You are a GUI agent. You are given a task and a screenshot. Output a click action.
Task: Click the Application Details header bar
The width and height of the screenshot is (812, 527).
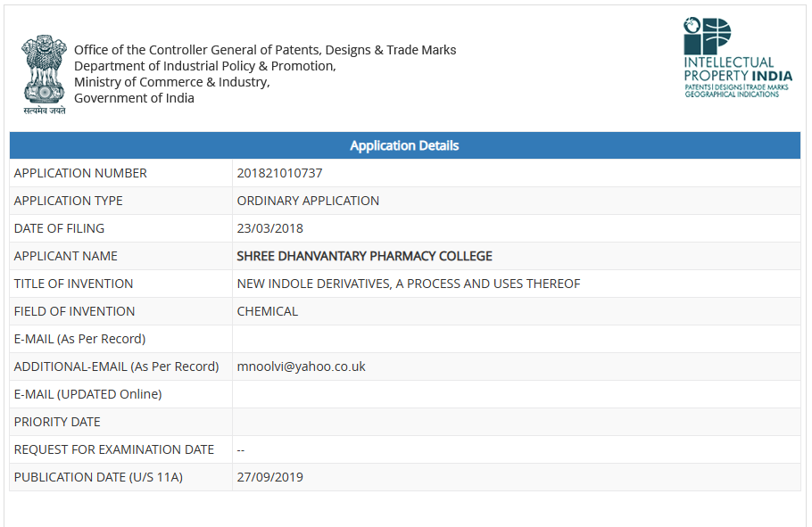pyautogui.click(x=404, y=145)
